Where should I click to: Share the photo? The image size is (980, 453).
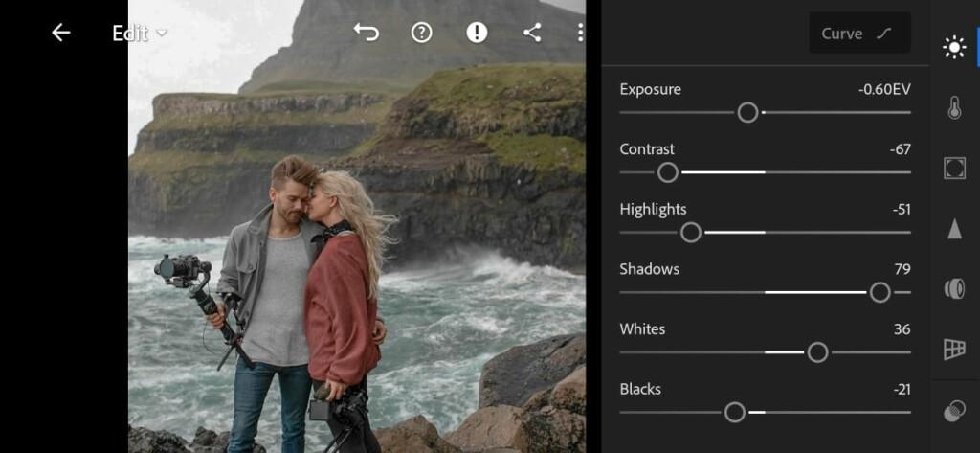pyautogui.click(x=532, y=33)
